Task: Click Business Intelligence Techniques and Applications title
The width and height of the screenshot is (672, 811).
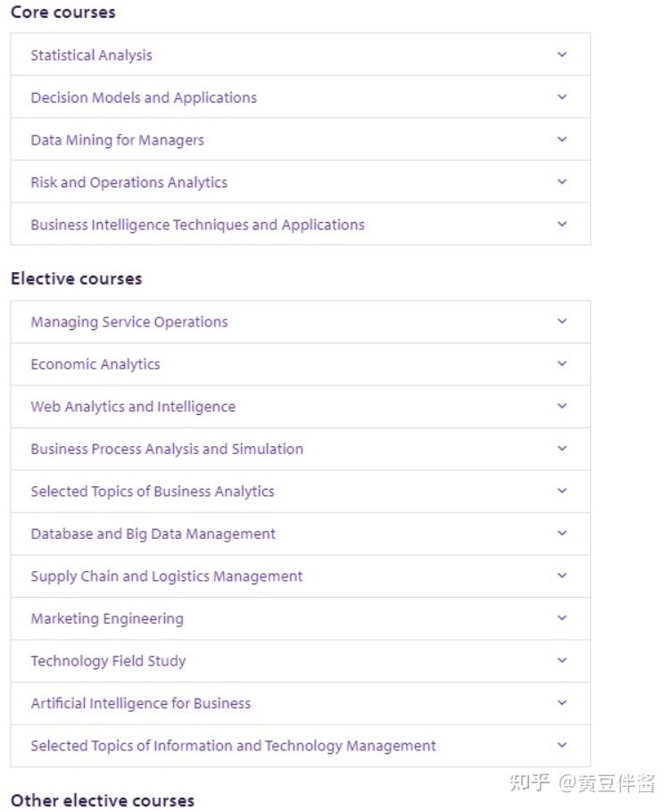Action: click(x=197, y=225)
